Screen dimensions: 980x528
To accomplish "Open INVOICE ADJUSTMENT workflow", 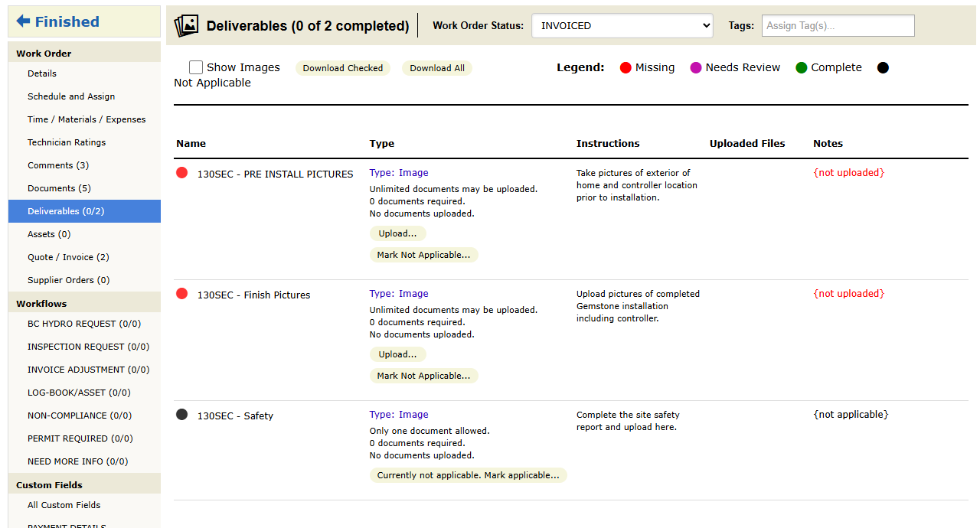I will (x=84, y=370).
